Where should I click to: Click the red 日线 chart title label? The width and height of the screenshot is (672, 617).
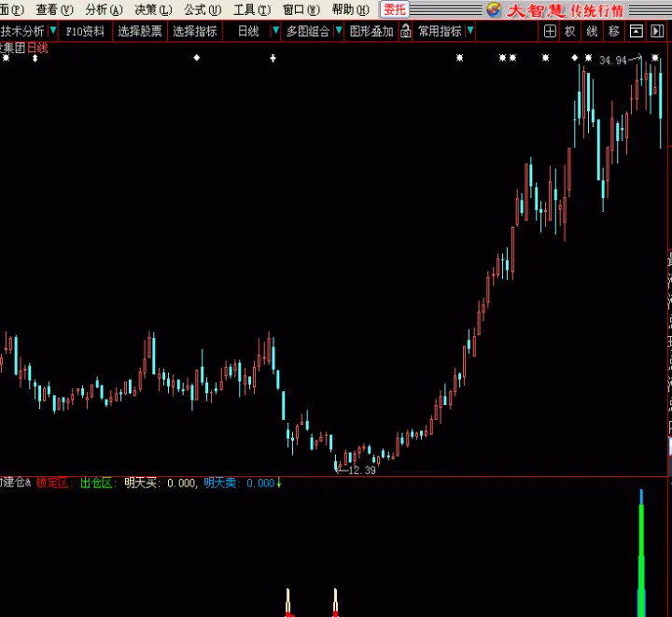[x=37, y=48]
